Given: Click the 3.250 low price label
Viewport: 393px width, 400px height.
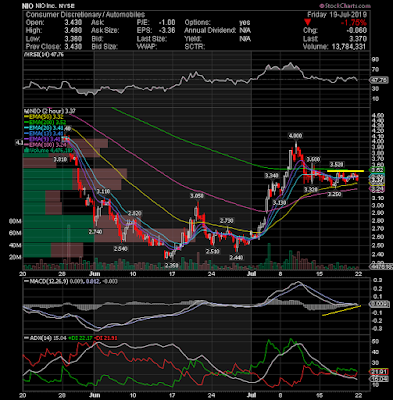Looking at the screenshot, I should [x=334, y=194].
